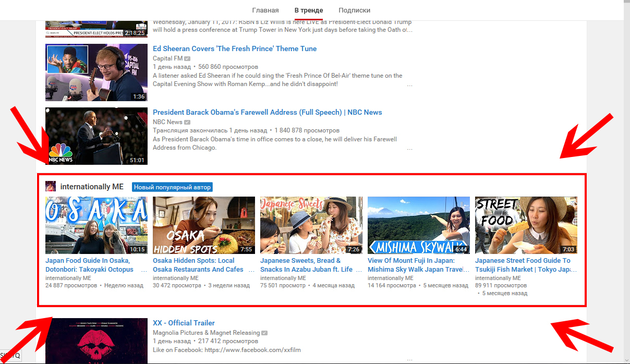Viewport: 630px width, 364px height.
Task: Open Ed Sheeran Covers 'The Fresh Prince' video title
Action: [235, 48]
